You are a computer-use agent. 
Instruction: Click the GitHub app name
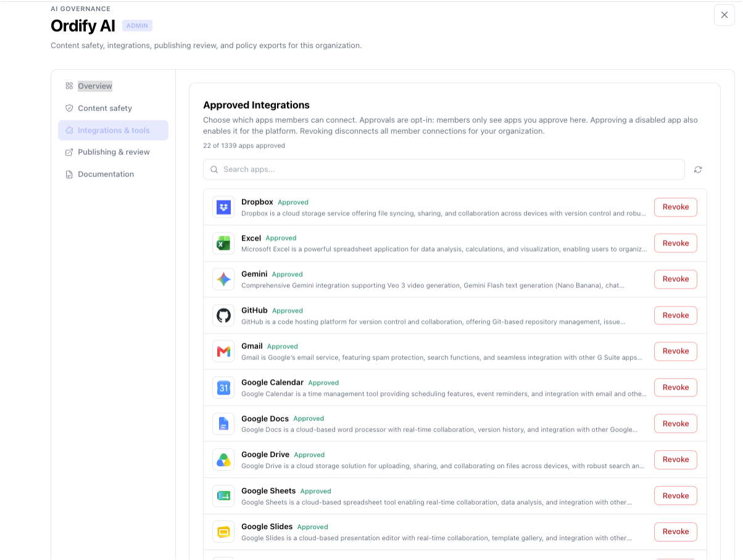254,310
